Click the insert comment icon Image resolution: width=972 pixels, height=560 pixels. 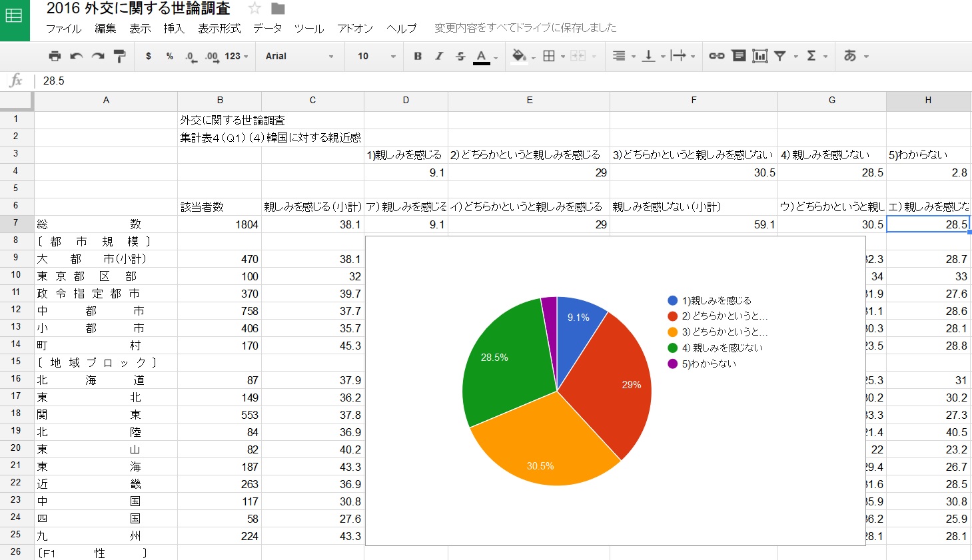coord(738,56)
